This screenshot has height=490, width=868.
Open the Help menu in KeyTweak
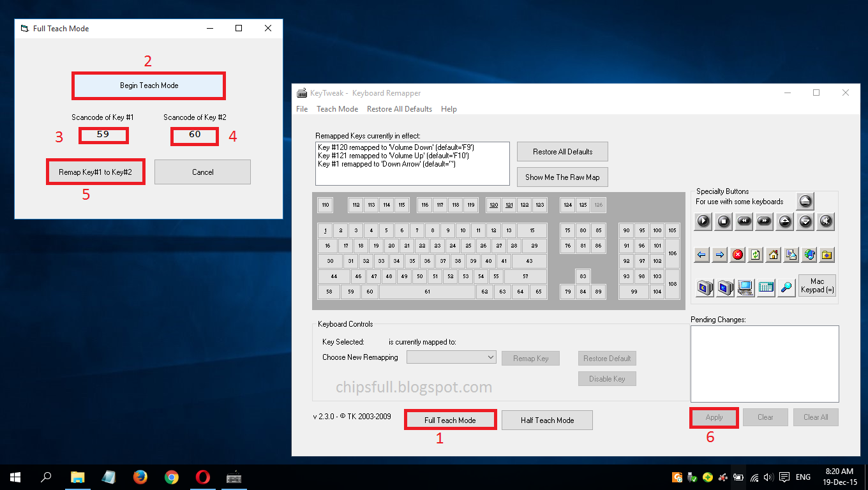coord(449,109)
